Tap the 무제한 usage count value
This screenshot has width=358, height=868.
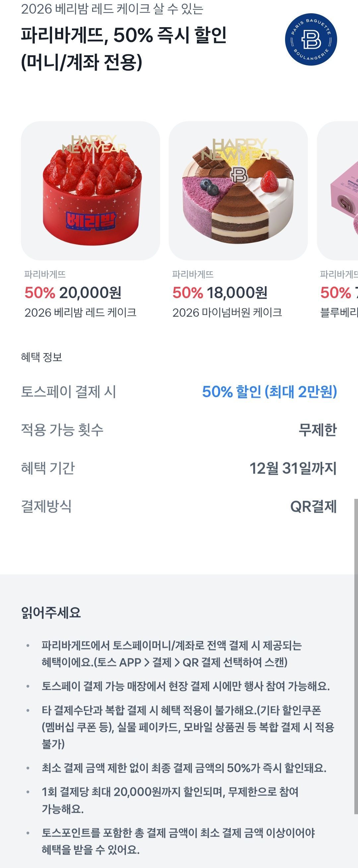(318, 430)
